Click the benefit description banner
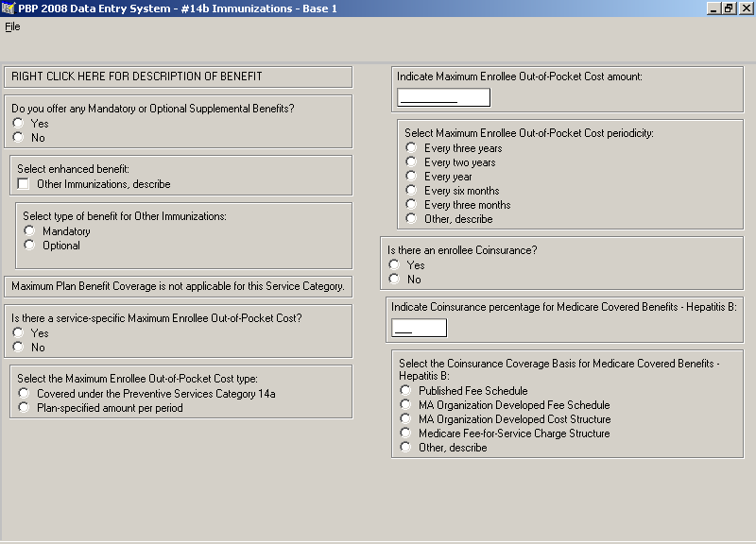This screenshot has height=544, width=756. coord(178,76)
